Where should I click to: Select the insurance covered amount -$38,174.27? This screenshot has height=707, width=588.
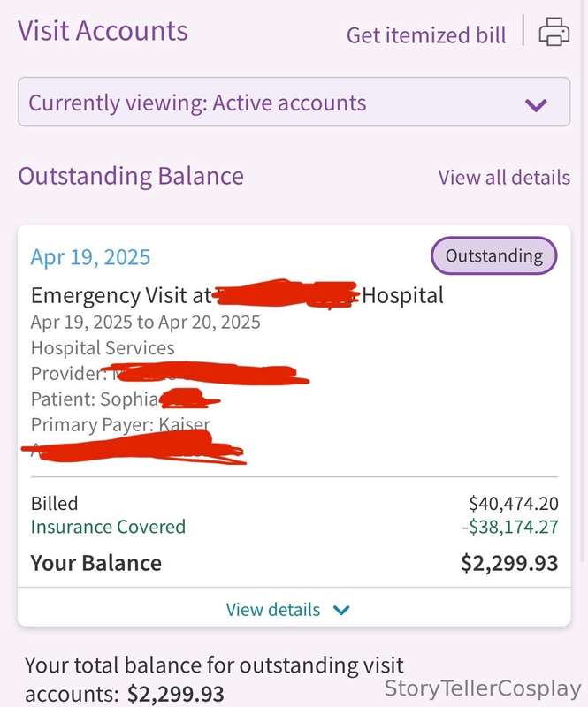click(x=510, y=527)
